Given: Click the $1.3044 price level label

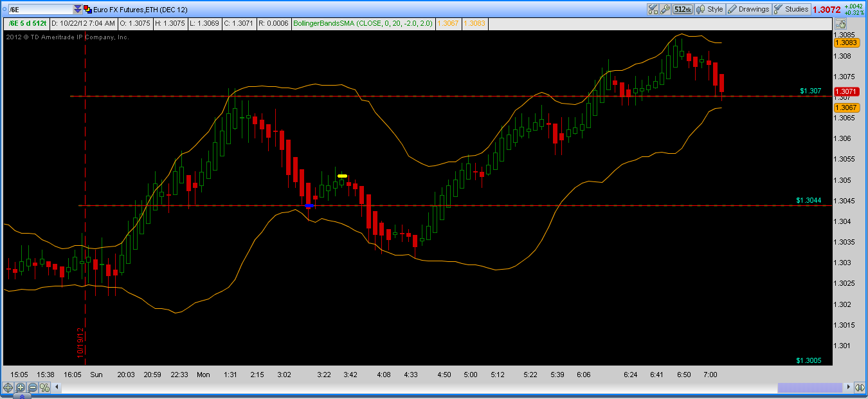Looking at the screenshot, I should [x=809, y=200].
